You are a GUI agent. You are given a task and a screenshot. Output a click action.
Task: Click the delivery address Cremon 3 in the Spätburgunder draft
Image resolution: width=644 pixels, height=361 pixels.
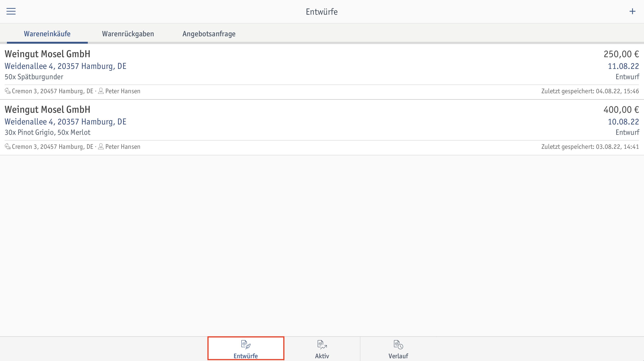coord(52,91)
